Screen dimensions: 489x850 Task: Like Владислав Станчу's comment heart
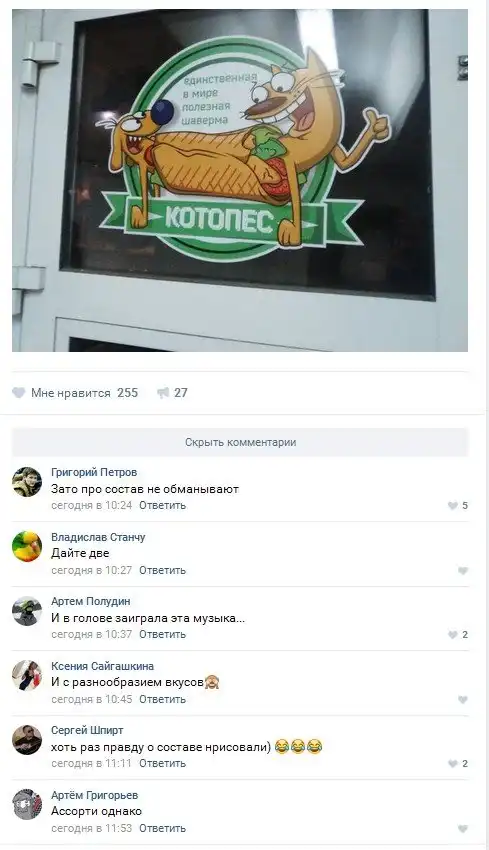click(462, 571)
